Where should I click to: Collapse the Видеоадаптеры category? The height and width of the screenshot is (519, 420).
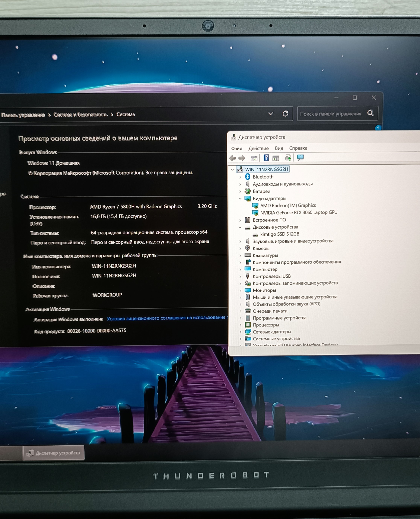[x=240, y=199]
